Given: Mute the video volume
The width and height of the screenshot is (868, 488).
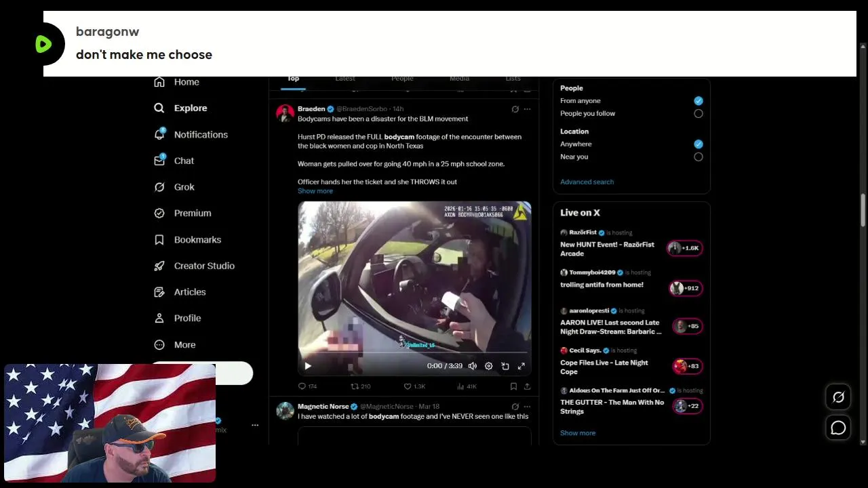Looking at the screenshot, I should pyautogui.click(x=473, y=366).
